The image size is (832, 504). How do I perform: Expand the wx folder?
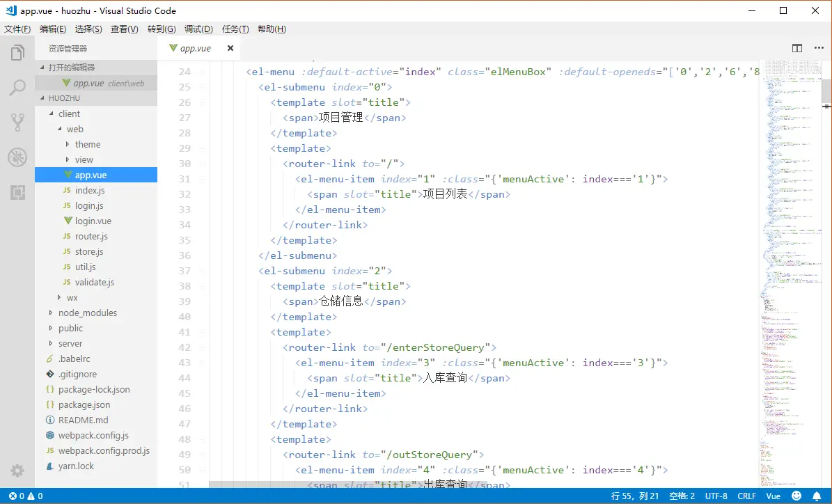tap(96, 298)
